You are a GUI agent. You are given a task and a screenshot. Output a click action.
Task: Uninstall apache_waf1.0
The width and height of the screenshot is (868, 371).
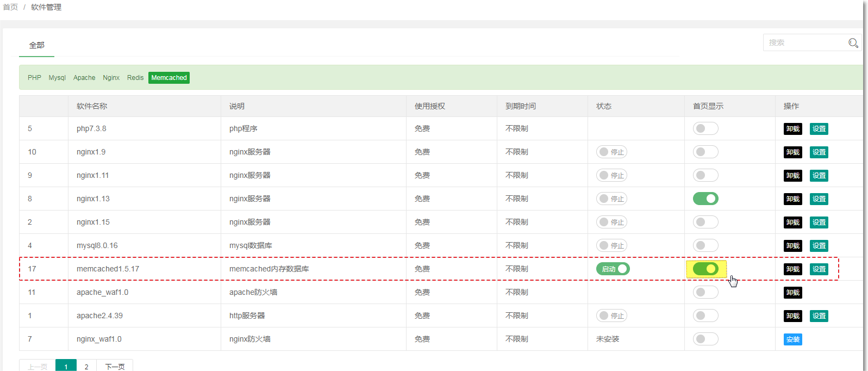coord(792,293)
